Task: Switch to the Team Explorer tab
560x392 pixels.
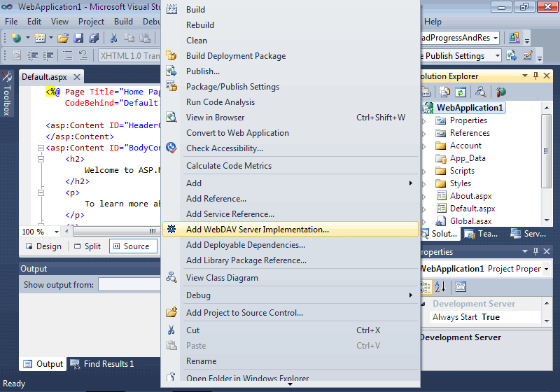Action: point(481,234)
